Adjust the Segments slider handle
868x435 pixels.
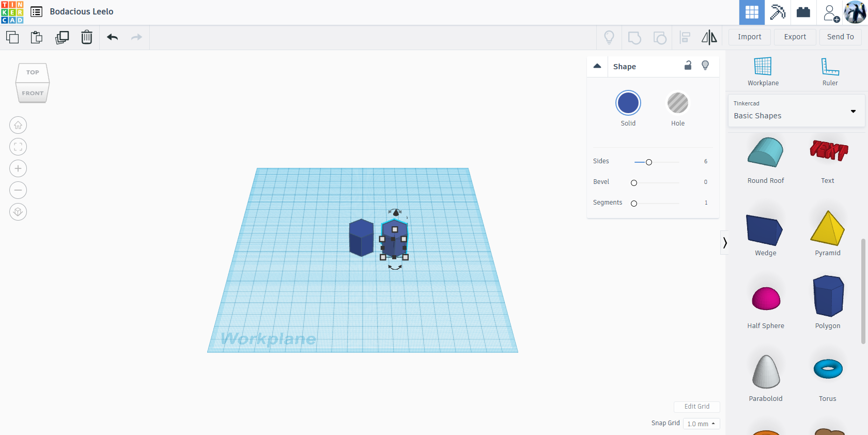pos(634,204)
